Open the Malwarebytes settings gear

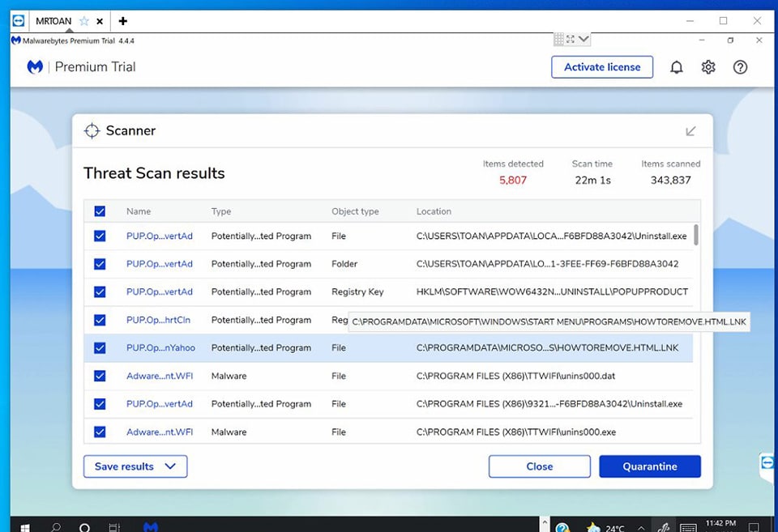[x=708, y=67]
